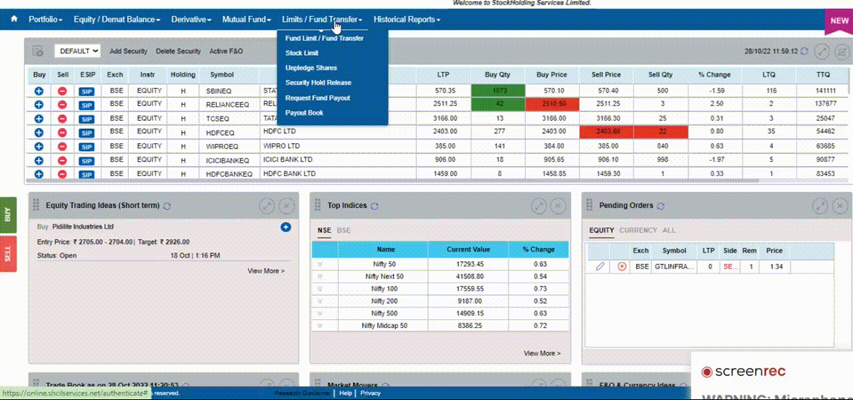Click Sell minus icon for RELIANCEEQ row
Screen dimensions: 853x400
(63, 104)
